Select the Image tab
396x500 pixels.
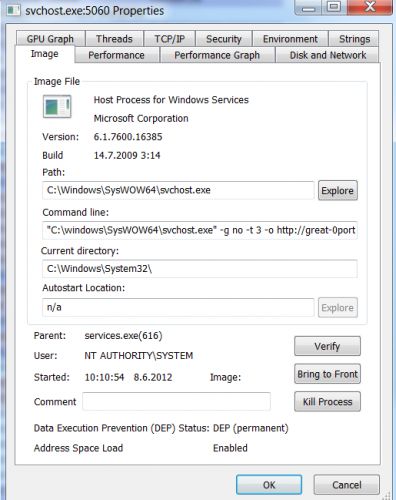[x=45, y=54]
